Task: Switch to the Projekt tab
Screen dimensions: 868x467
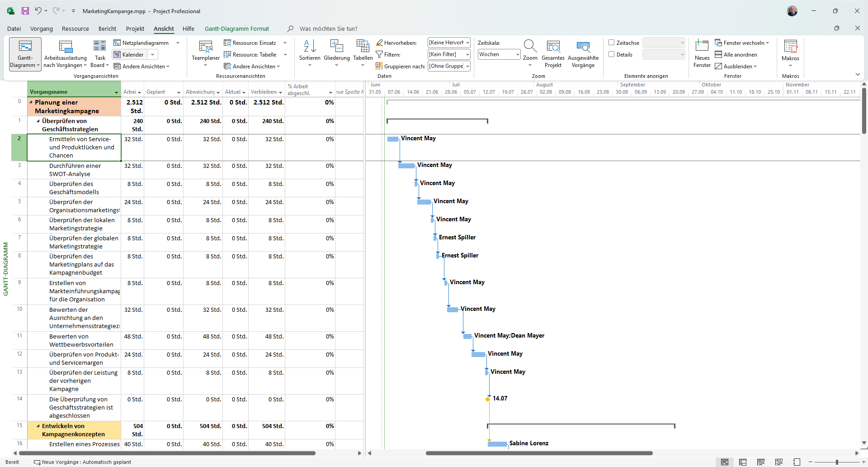Action: pos(135,29)
